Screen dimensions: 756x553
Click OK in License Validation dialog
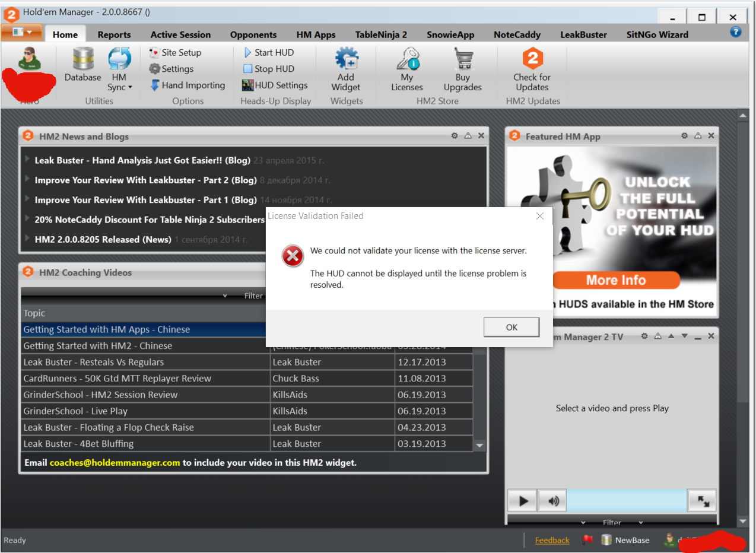click(x=512, y=327)
